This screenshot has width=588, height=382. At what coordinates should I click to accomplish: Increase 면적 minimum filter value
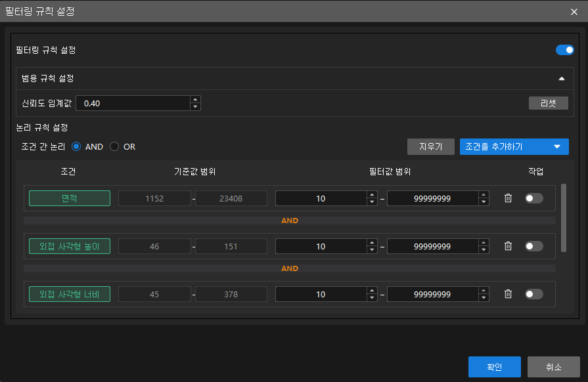coord(372,195)
